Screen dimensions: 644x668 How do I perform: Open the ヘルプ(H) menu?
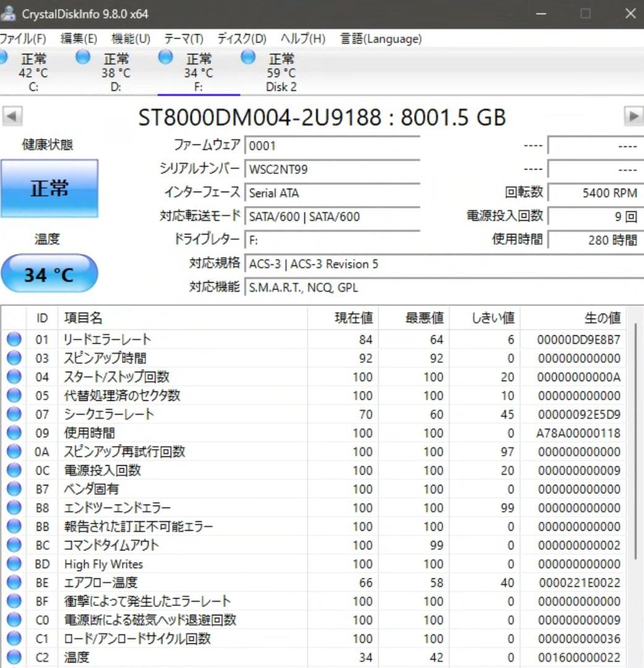point(303,39)
